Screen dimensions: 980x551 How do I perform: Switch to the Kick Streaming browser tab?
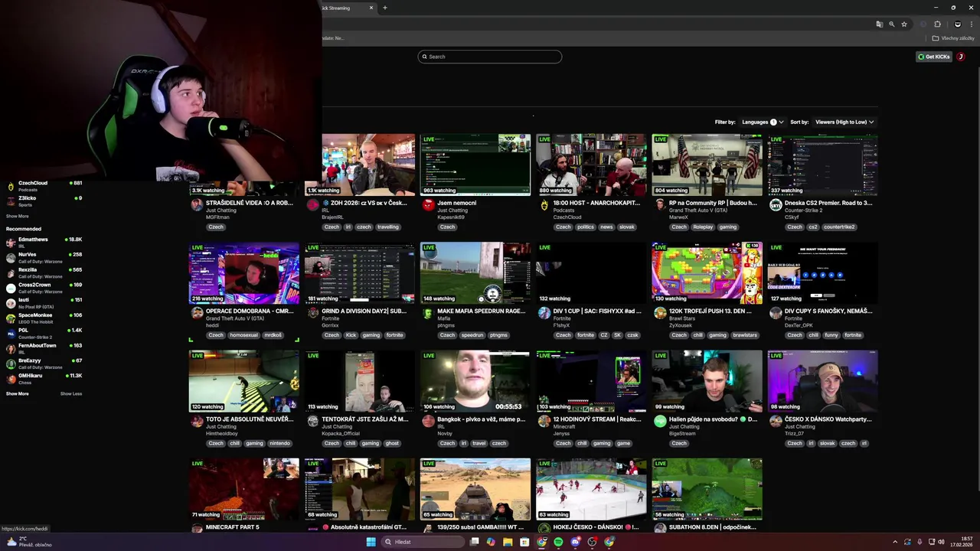345,8
